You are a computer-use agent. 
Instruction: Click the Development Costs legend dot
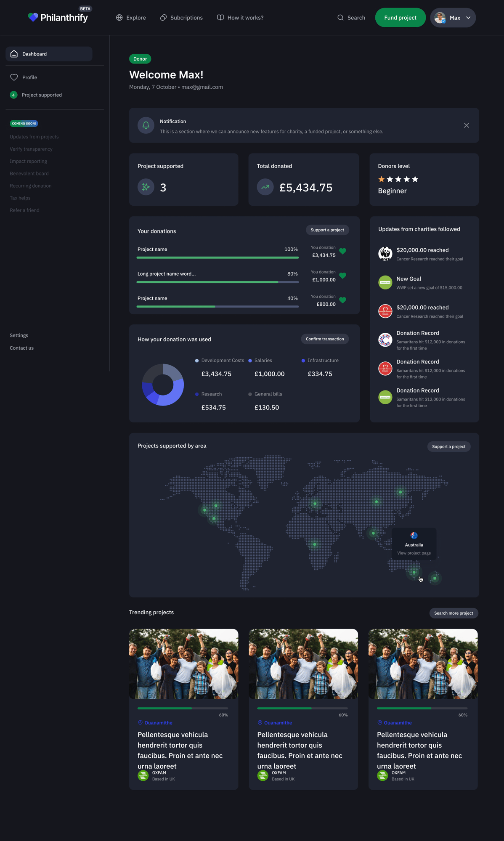[x=197, y=361]
